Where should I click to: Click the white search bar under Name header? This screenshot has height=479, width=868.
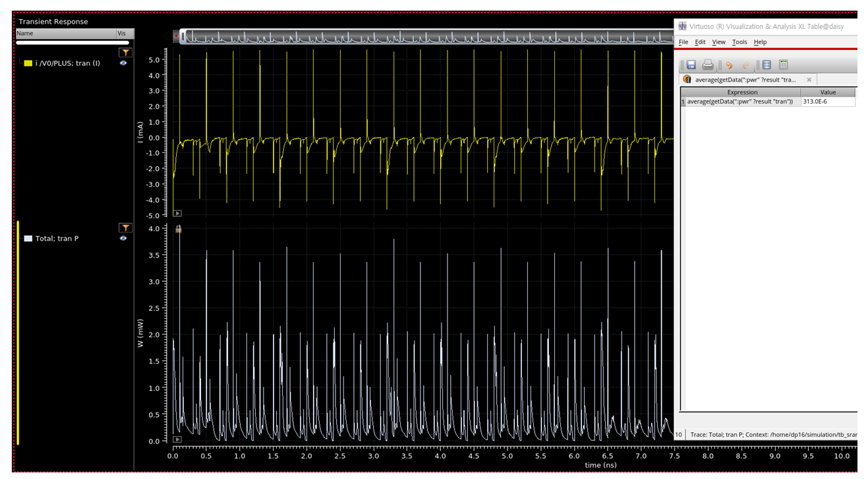[72, 42]
